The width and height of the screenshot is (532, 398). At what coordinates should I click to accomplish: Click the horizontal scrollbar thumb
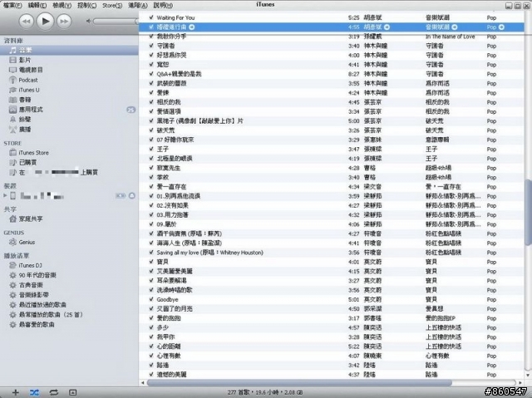click(299, 382)
